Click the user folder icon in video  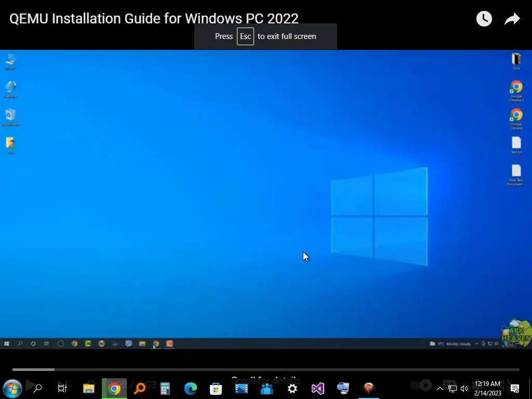pos(10,145)
